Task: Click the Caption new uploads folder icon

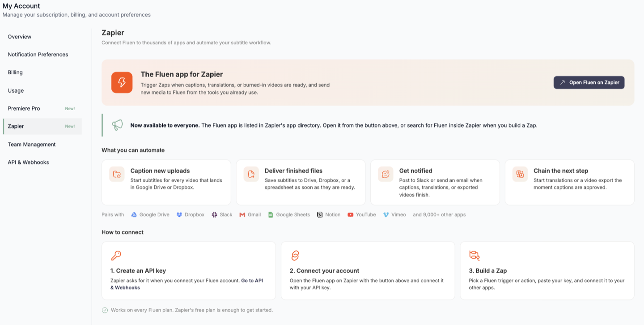Action: pyautogui.click(x=117, y=174)
